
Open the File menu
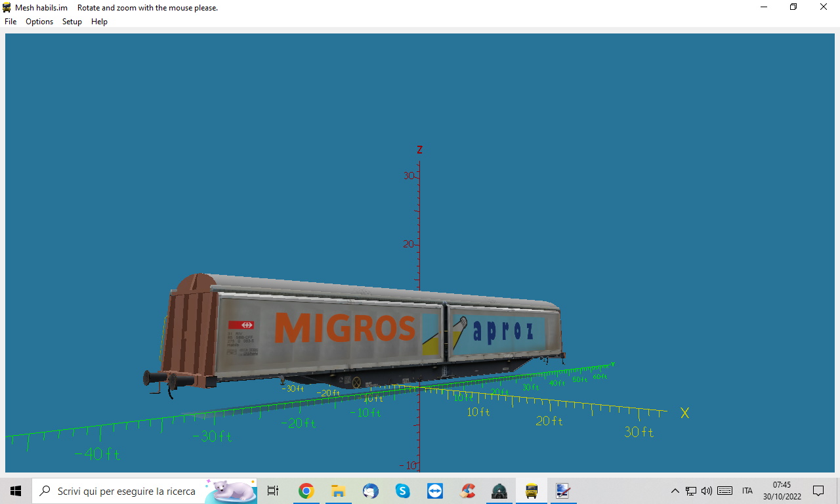click(10, 22)
